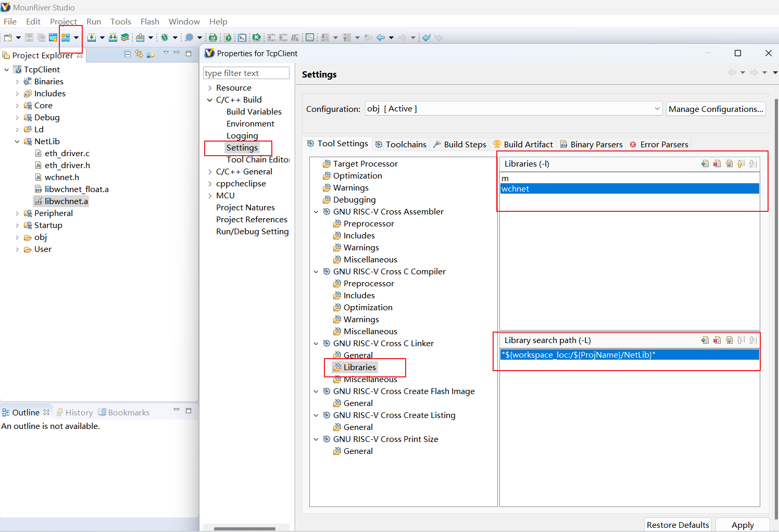Select the Build Variables item
The image size is (779, 532).
[254, 111]
